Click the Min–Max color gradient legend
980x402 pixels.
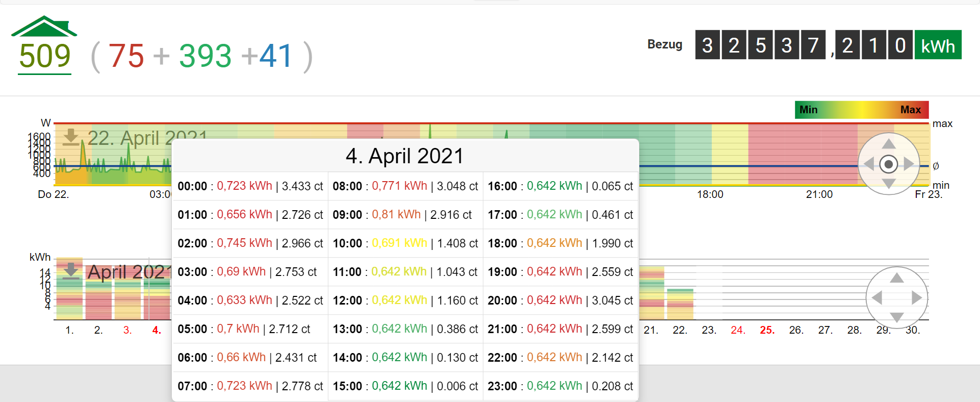[861, 110]
